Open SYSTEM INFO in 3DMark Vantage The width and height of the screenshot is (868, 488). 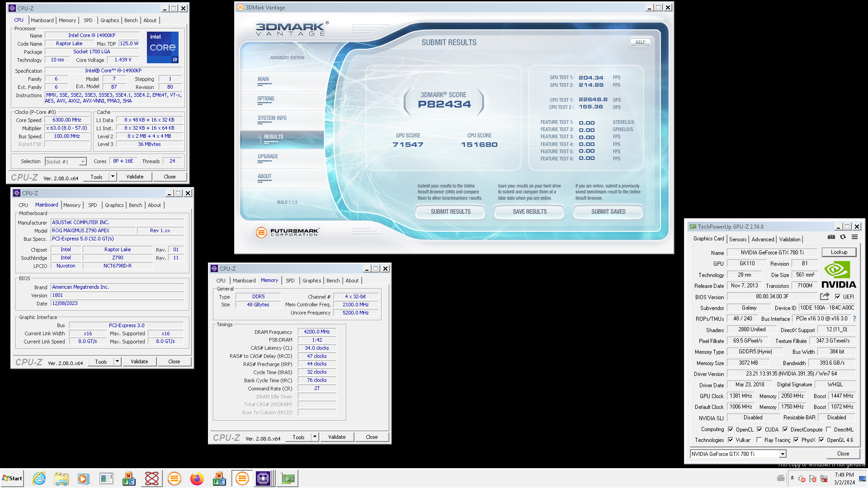pos(272,118)
